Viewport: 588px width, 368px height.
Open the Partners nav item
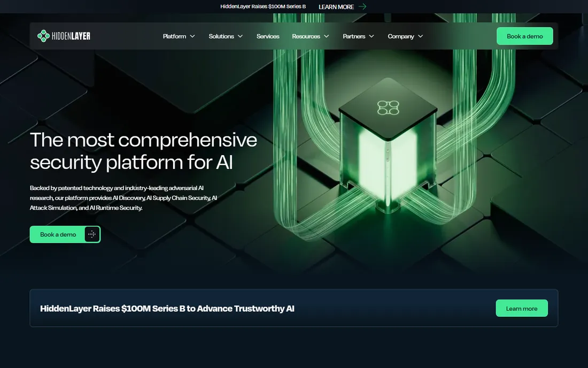point(354,36)
